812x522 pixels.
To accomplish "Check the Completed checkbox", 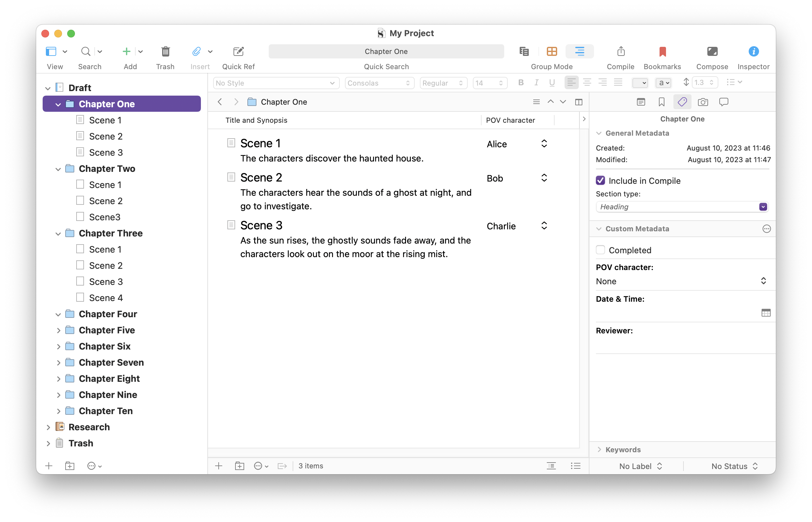I will click(x=600, y=250).
